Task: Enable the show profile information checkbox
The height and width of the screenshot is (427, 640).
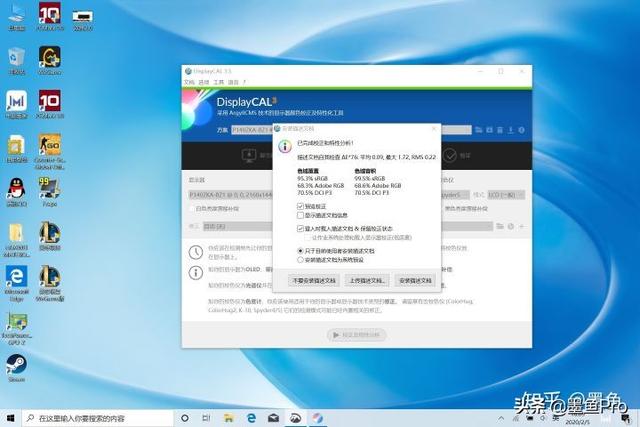Action: point(300,215)
